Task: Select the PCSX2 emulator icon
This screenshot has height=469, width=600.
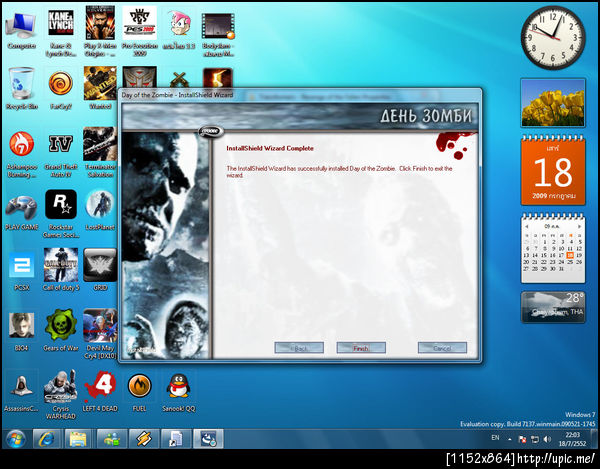Action: 21,271
